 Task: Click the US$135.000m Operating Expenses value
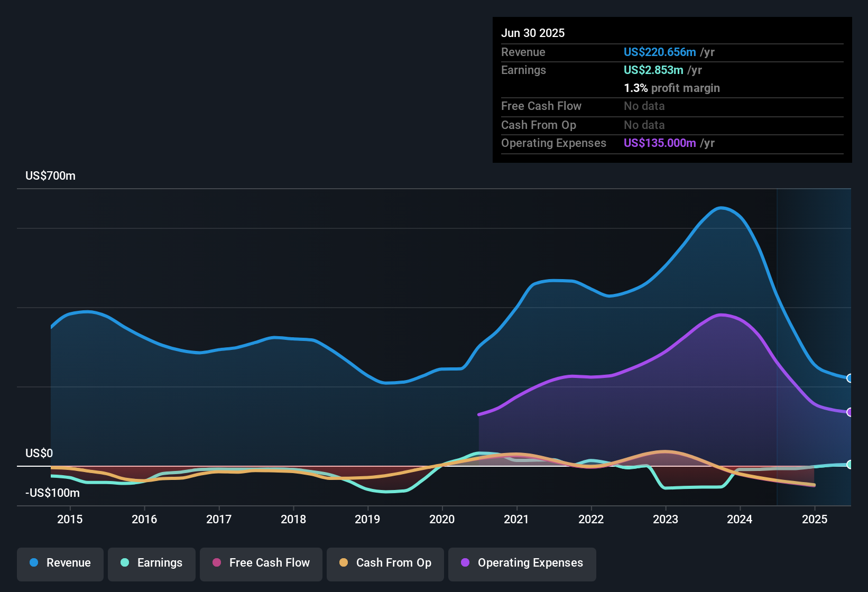coord(660,143)
